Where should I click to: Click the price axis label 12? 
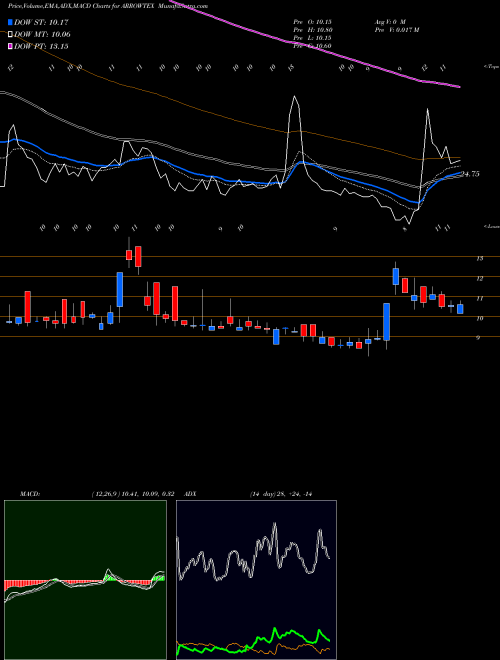coord(479,278)
